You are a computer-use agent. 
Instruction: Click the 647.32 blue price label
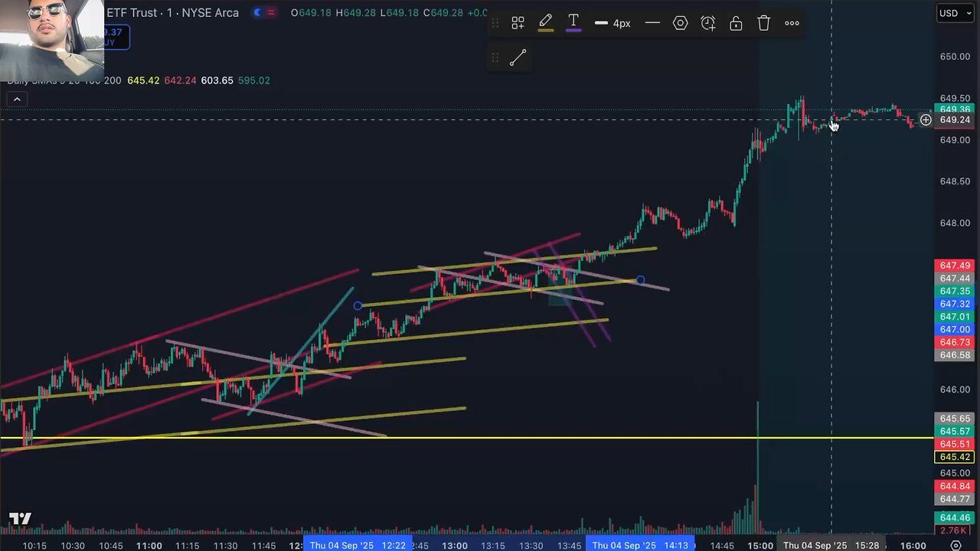[955, 304]
